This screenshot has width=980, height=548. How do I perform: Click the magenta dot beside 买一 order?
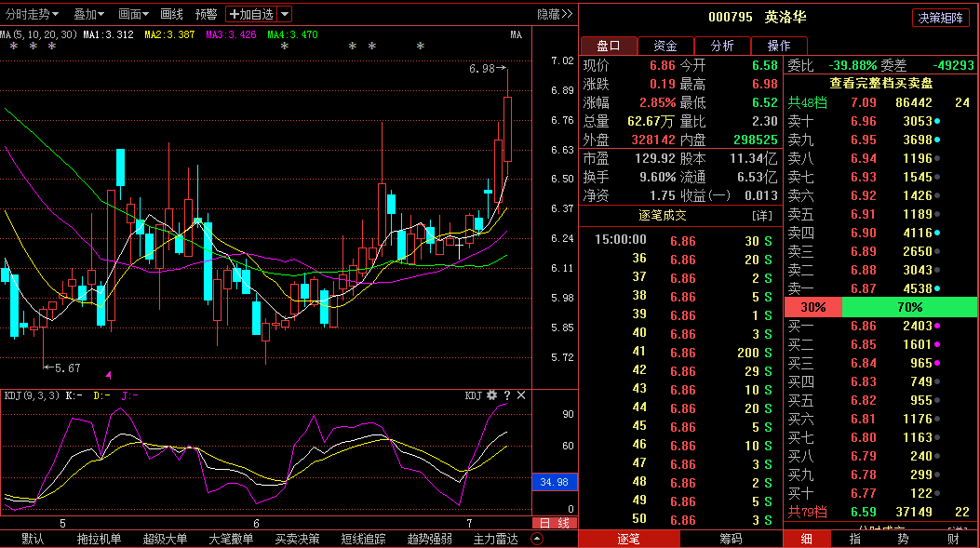pos(937,326)
